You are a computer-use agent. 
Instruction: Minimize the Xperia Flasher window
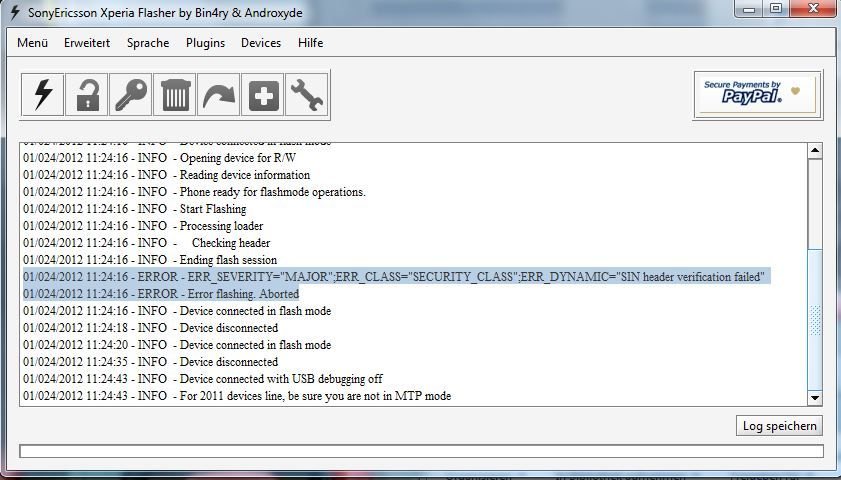(749, 9)
